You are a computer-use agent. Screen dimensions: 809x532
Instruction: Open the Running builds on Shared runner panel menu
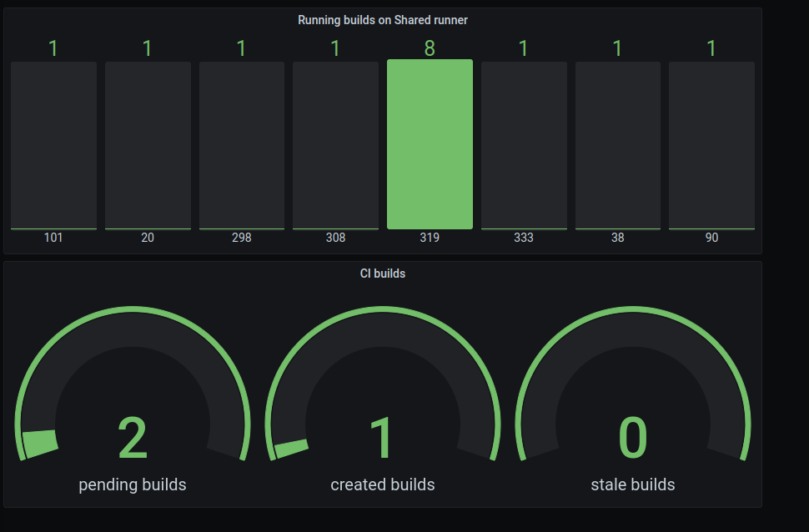[383, 19]
